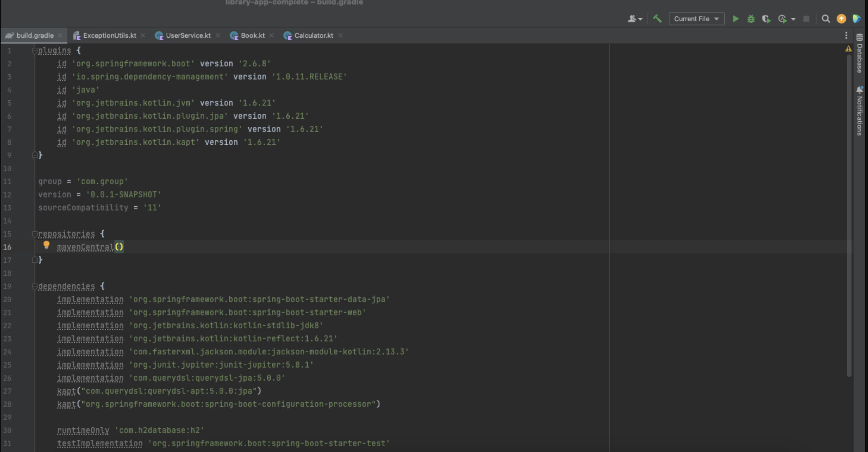Expand profiler options dropdown arrow
Viewport: 868px width, 452px height.
pyautogui.click(x=793, y=19)
